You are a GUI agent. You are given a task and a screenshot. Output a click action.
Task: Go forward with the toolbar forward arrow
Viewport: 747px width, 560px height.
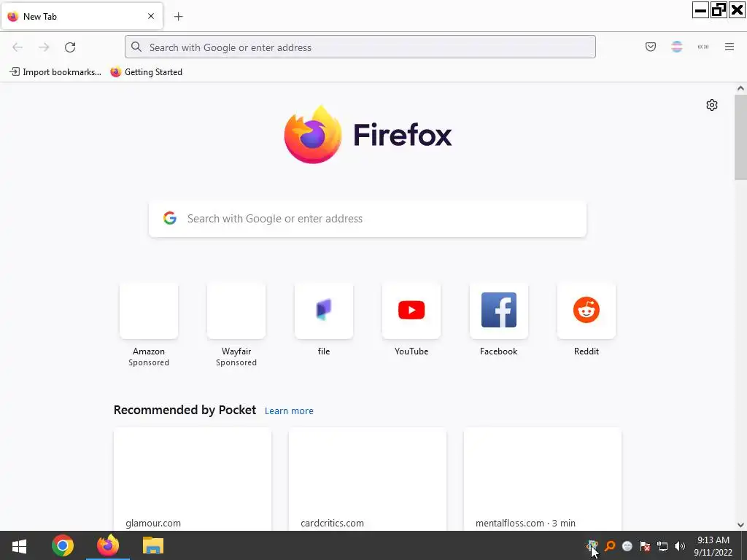(x=44, y=47)
